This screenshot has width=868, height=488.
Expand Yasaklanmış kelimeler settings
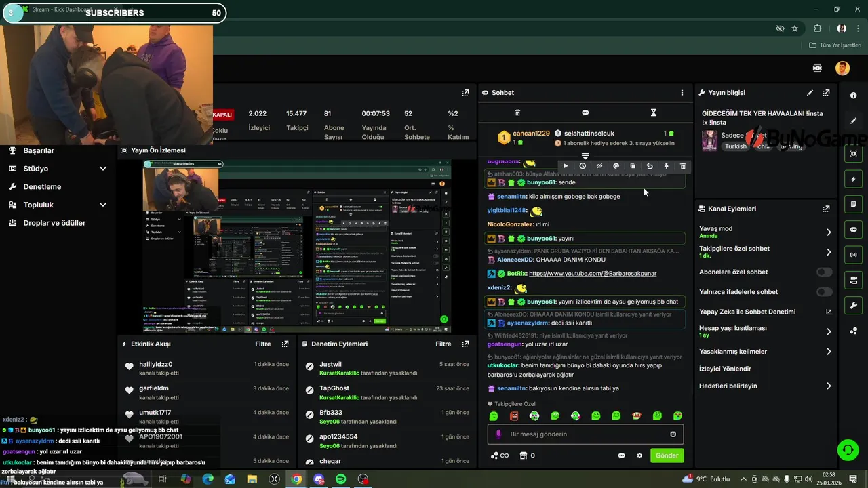tap(828, 352)
